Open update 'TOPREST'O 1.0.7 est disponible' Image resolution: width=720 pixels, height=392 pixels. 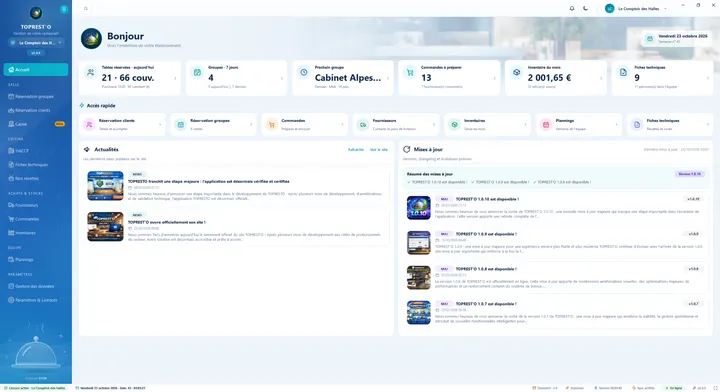click(x=486, y=304)
